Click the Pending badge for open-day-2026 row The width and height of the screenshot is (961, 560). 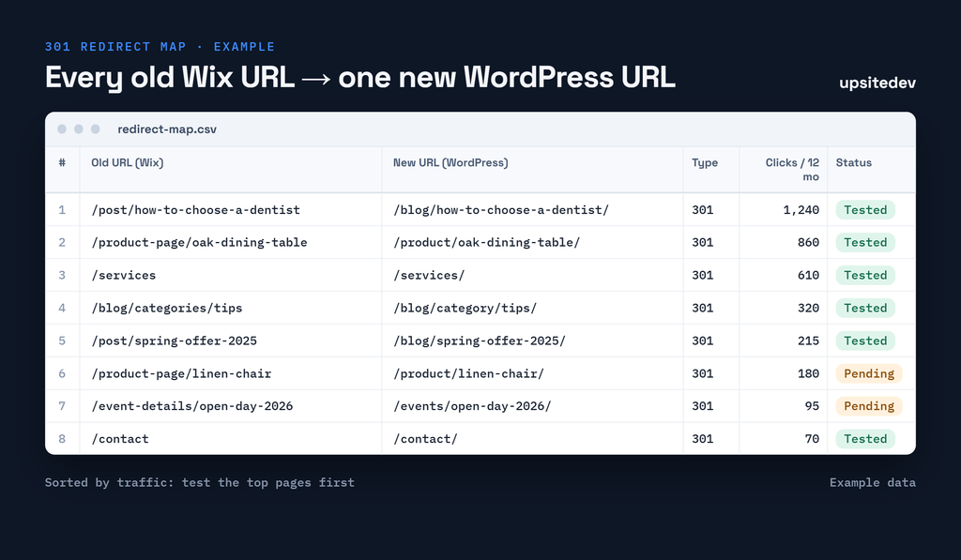tap(869, 406)
